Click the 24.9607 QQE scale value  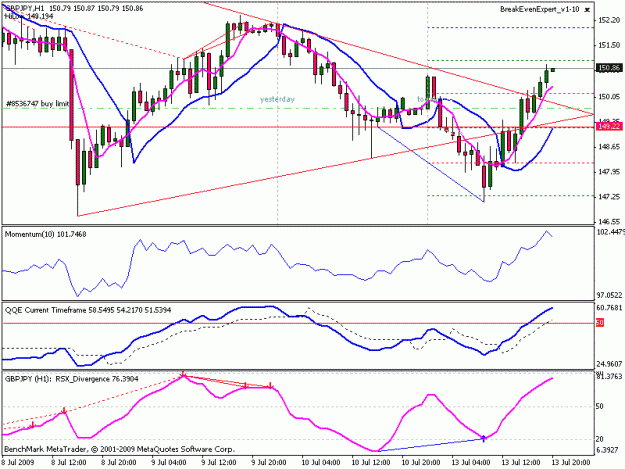tap(609, 364)
